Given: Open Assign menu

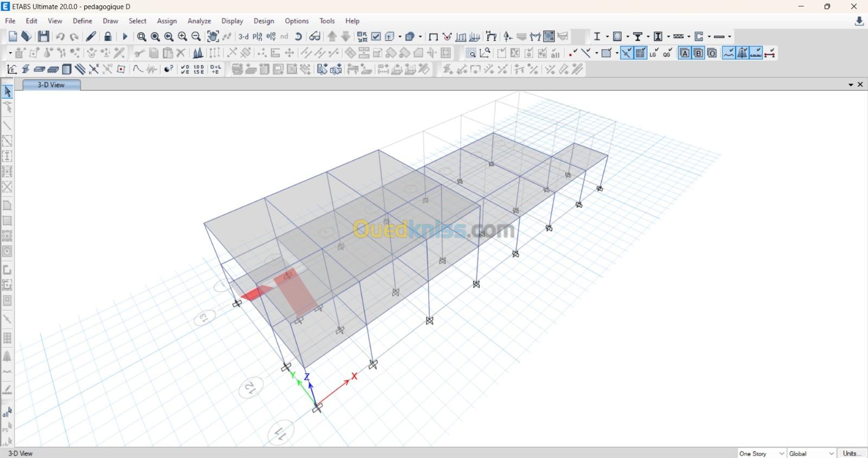Looking at the screenshot, I should [x=167, y=21].
